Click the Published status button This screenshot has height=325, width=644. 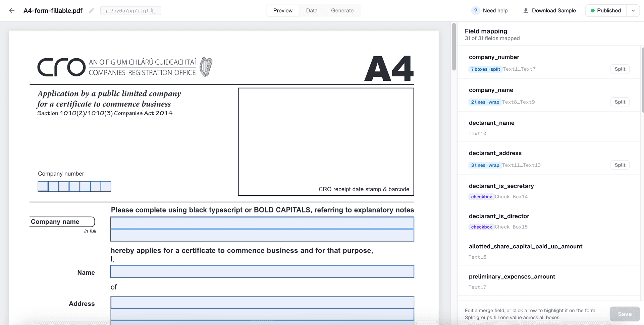pyautogui.click(x=606, y=11)
